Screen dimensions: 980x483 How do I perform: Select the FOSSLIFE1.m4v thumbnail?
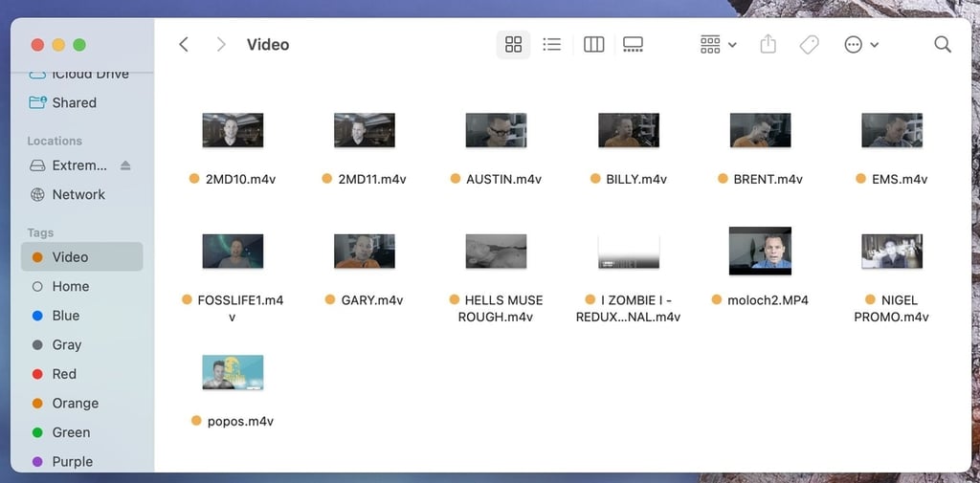tap(233, 251)
